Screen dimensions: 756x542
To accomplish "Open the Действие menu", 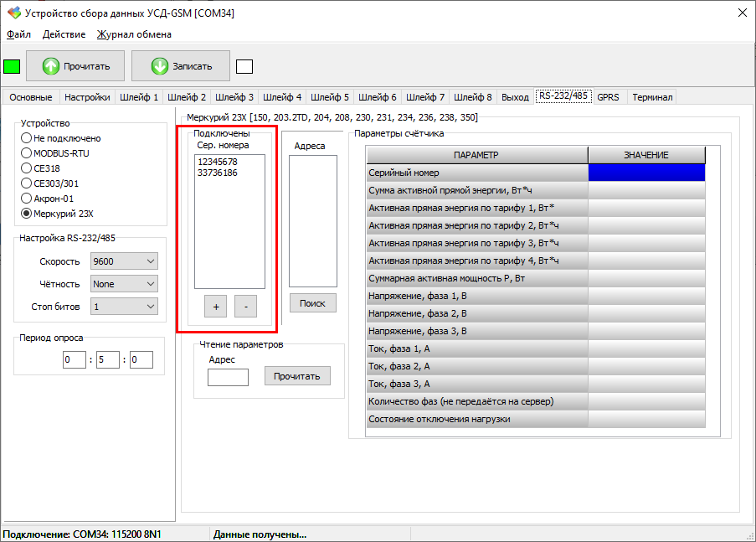I will click(64, 34).
